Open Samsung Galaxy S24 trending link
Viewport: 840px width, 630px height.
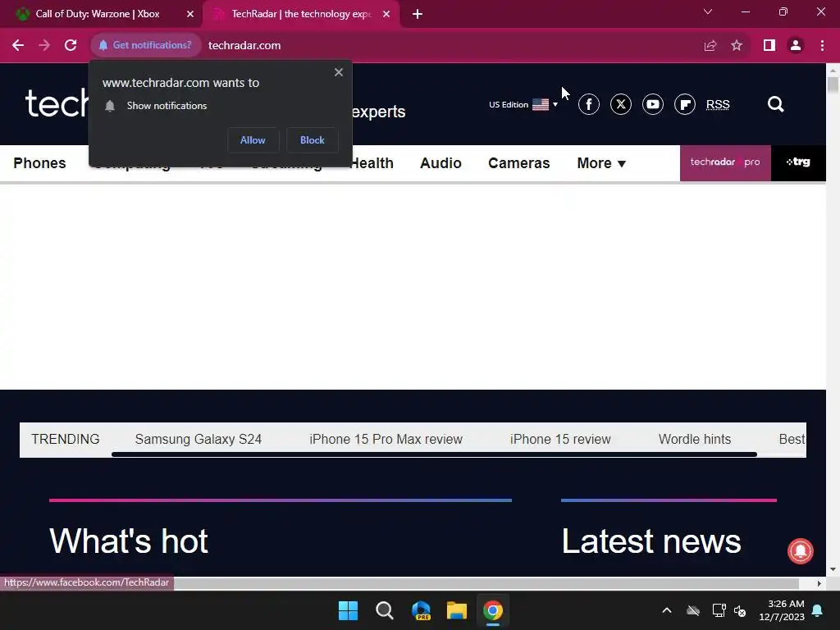point(199,440)
